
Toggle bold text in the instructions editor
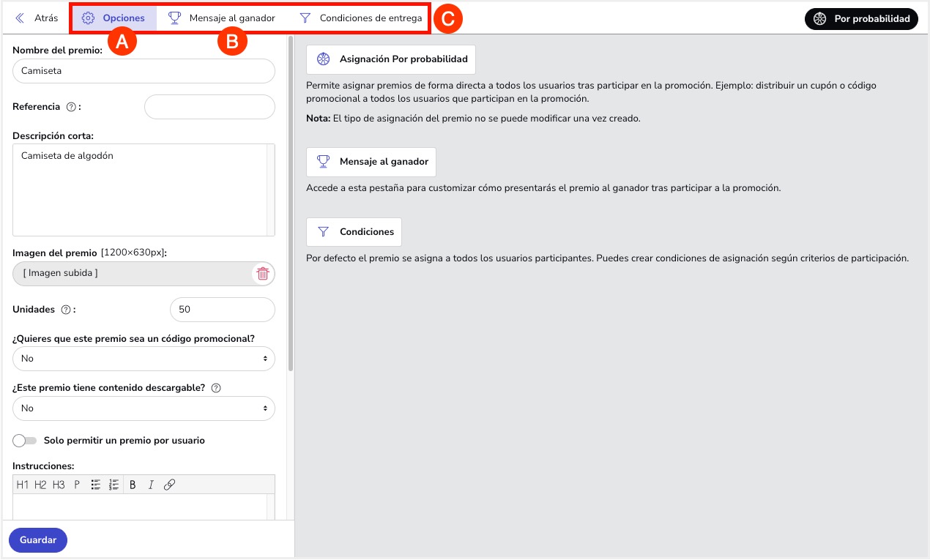[133, 484]
